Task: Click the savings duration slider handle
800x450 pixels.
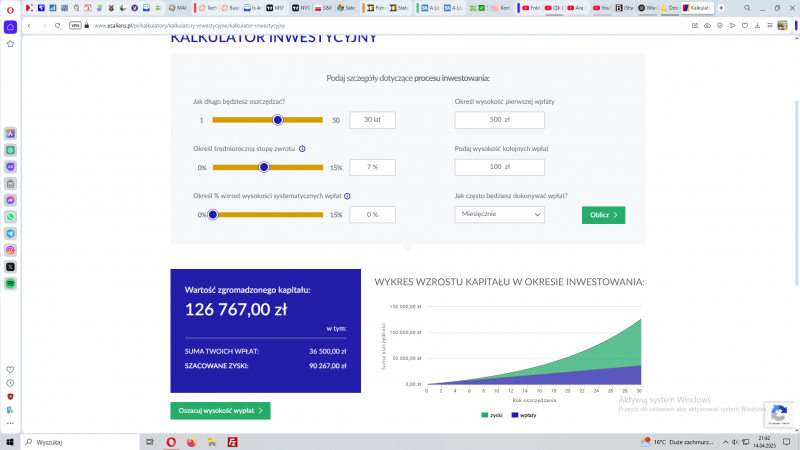Action: tap(278, 119)
